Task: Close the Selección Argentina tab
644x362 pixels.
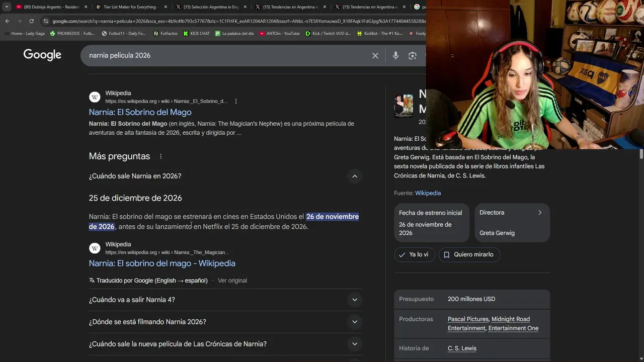Action: tap(245, 7)
